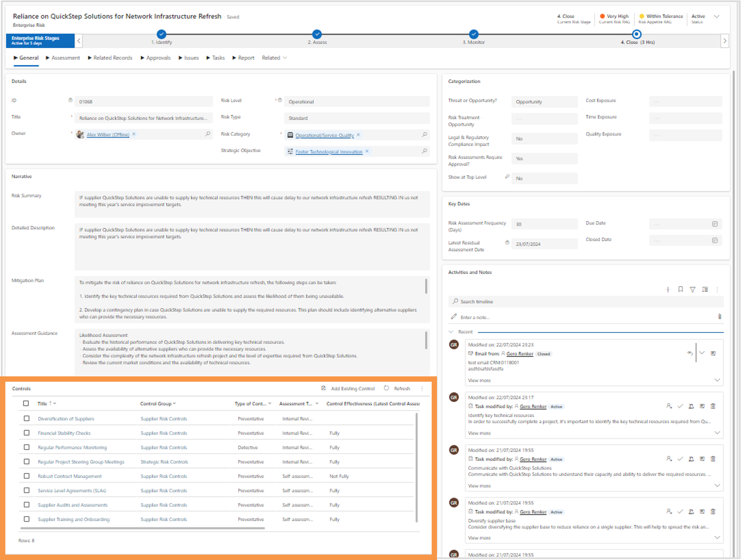
Task: Mark the 22/07/2024 23:17 task complete checkmark
Action: [x=680, y=406]
